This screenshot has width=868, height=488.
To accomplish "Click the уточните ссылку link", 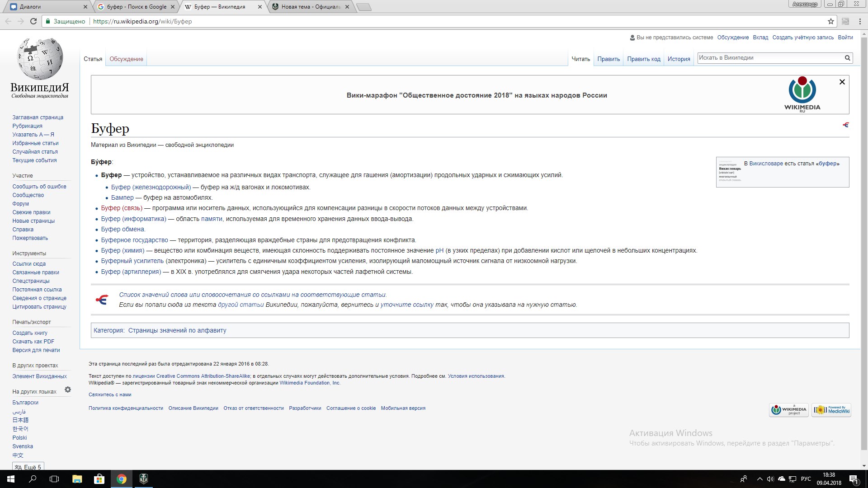I will pos(407,305).
